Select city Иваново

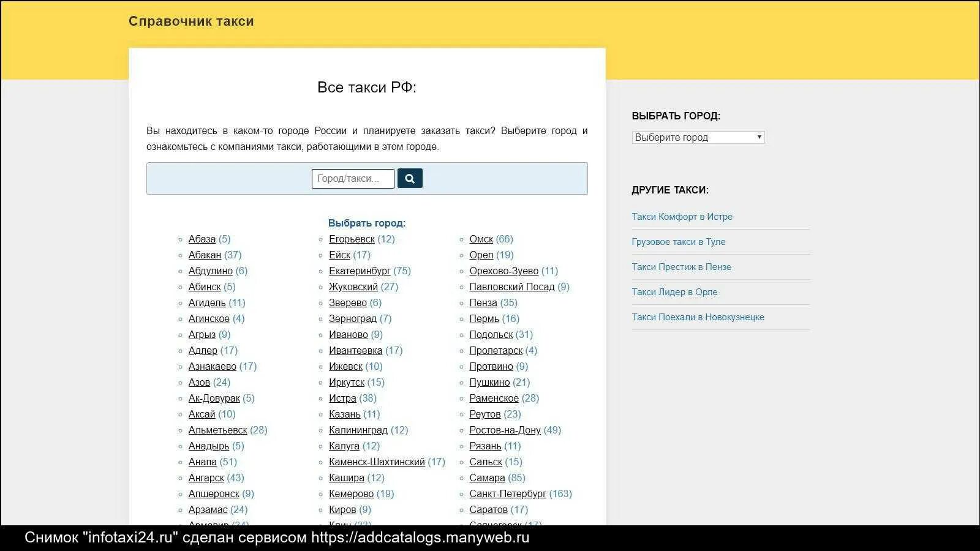(x=349, y=335)
